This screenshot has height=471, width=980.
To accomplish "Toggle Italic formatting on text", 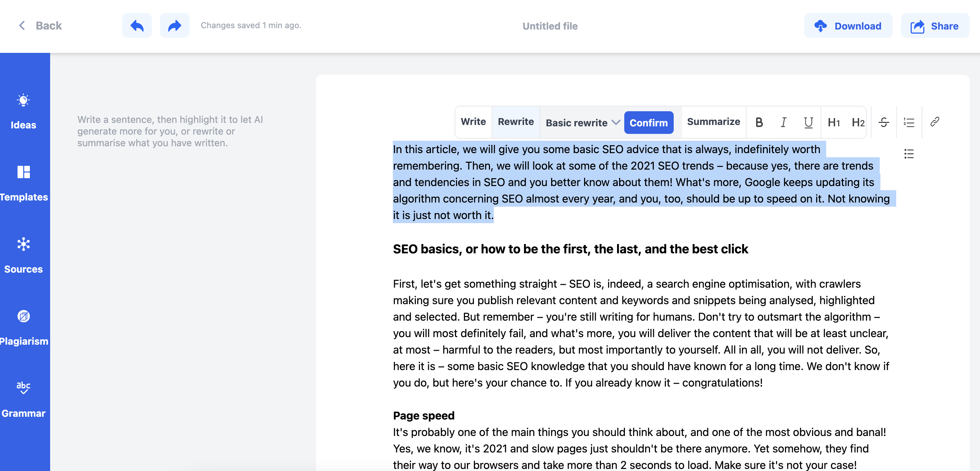I will point(784,122).
